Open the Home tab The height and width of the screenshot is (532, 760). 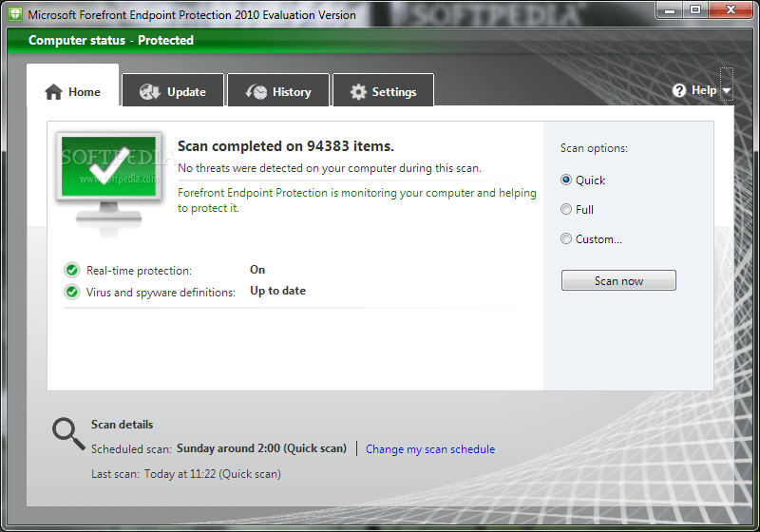coord(73,85)
